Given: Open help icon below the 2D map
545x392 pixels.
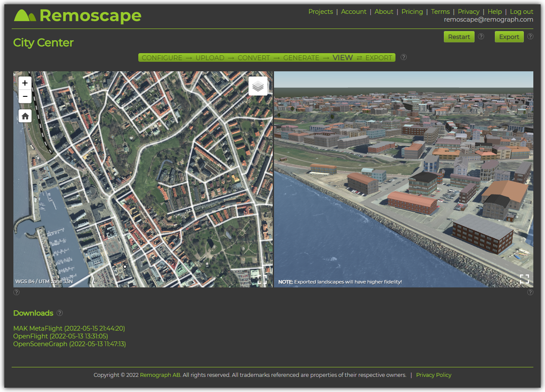Looking at the screenshot, I should click(16, 292).
